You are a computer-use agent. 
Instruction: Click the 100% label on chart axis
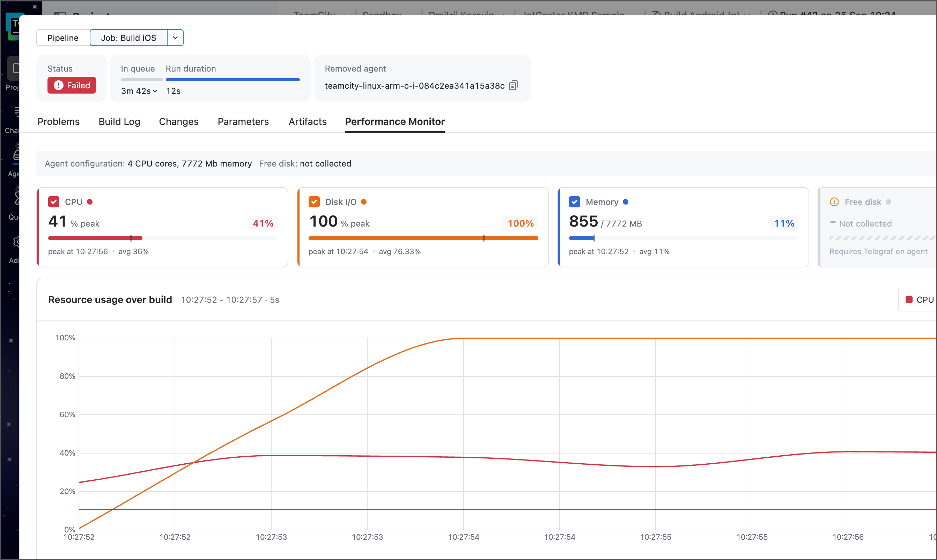[65, 338]
